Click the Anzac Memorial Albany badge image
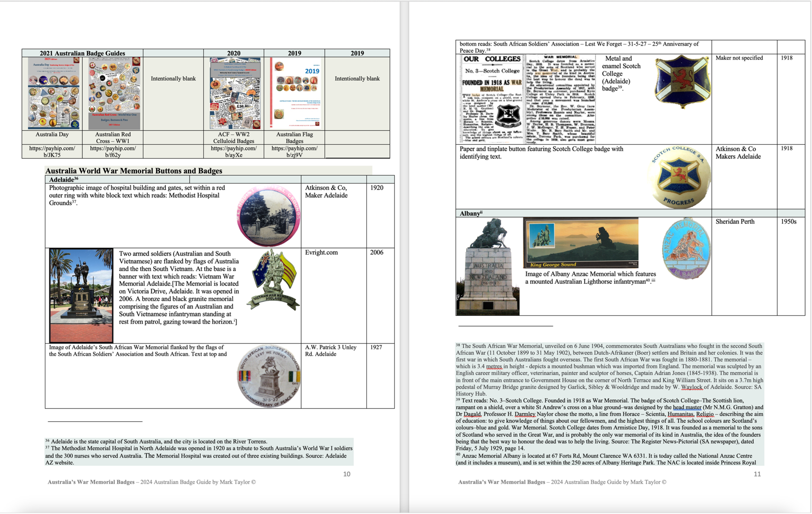Image resolution: width=812 pixels, height=514 pixels. [x=686, y=249]
